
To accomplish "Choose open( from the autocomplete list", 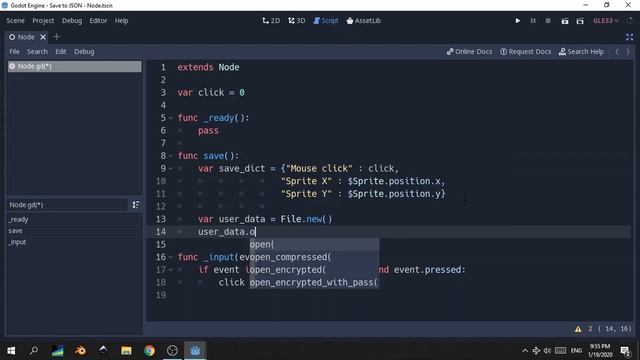I will [314, 244].
